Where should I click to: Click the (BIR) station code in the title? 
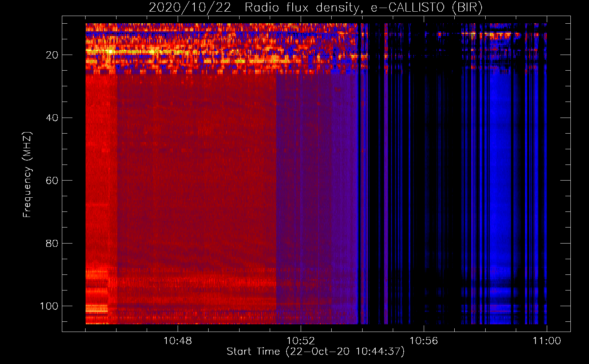[x=467, y=7]
